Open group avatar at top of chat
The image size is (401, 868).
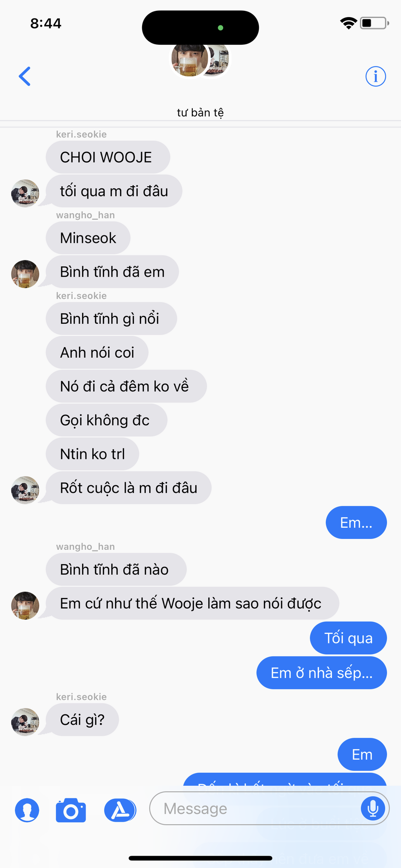[x=200, y=60]
